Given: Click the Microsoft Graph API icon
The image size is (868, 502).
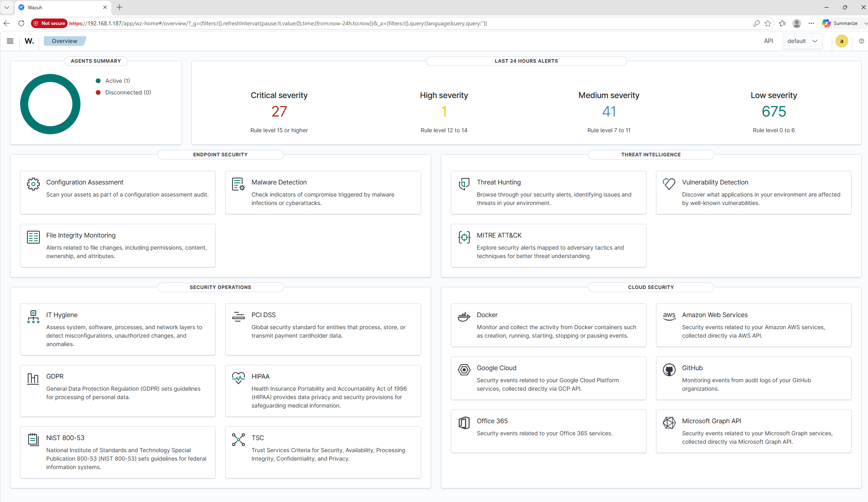Looking at the screenshot, I should click(669, 423).
